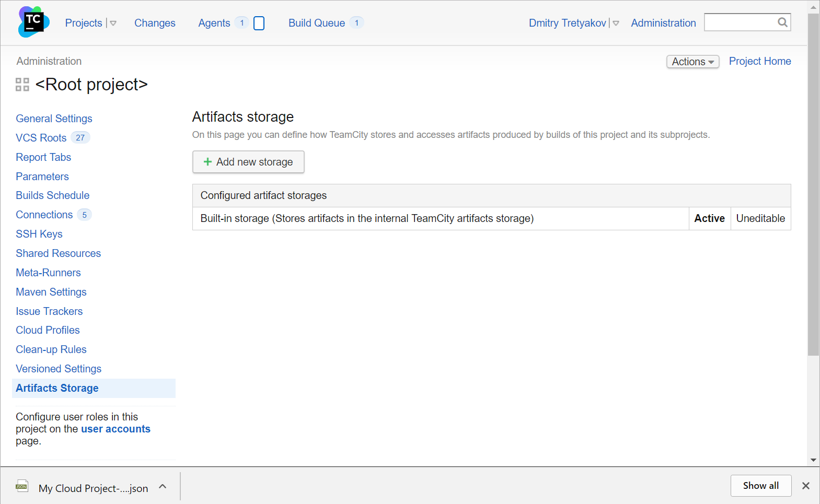
Task: Click the agent status rectangle icon
Action: click(259, 23)
